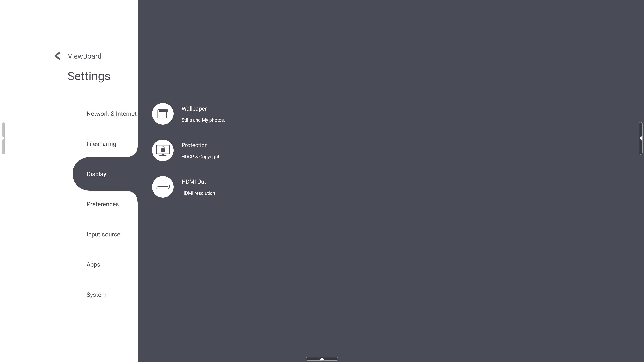Click the Wallpaper stills option
Viewport: 644px width, 362px height.
click(203, 114)
